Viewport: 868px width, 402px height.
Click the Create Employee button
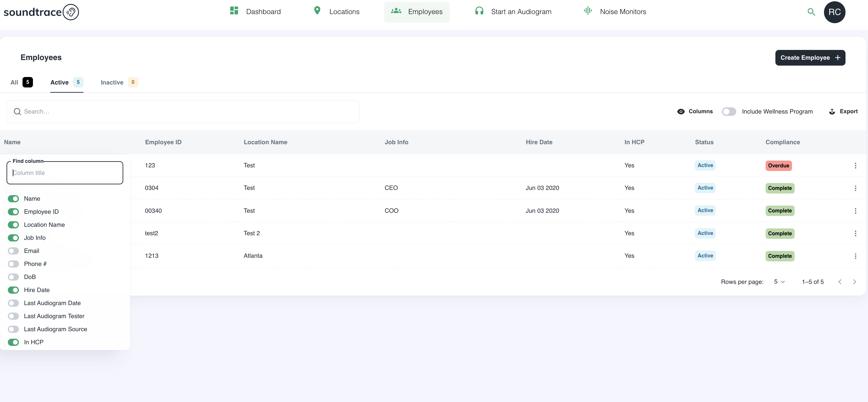(x=810, y=58)
